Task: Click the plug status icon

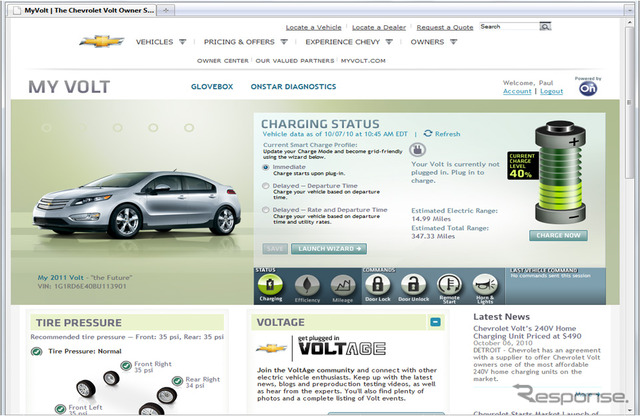Action: [x=417, y=150]
